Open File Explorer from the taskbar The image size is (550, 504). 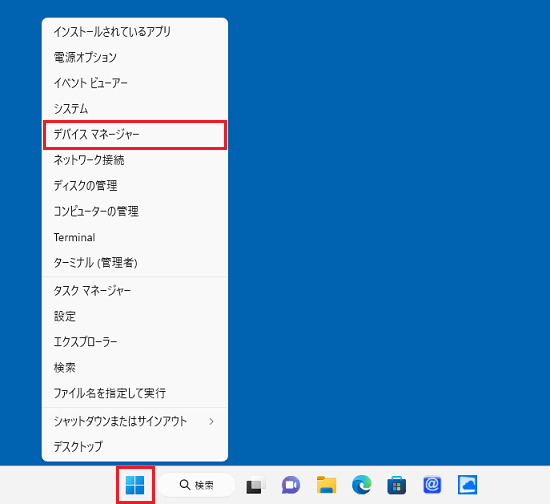[326, 485]
